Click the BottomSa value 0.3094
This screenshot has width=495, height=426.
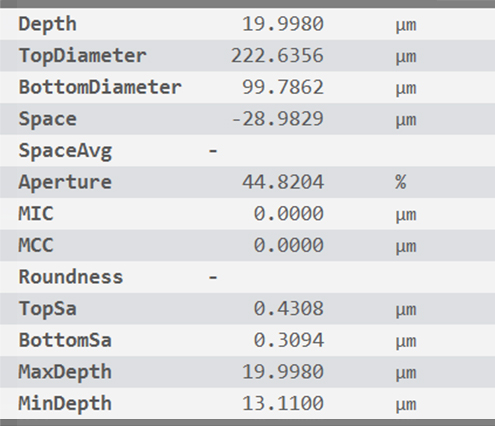(x=289, y=340)
